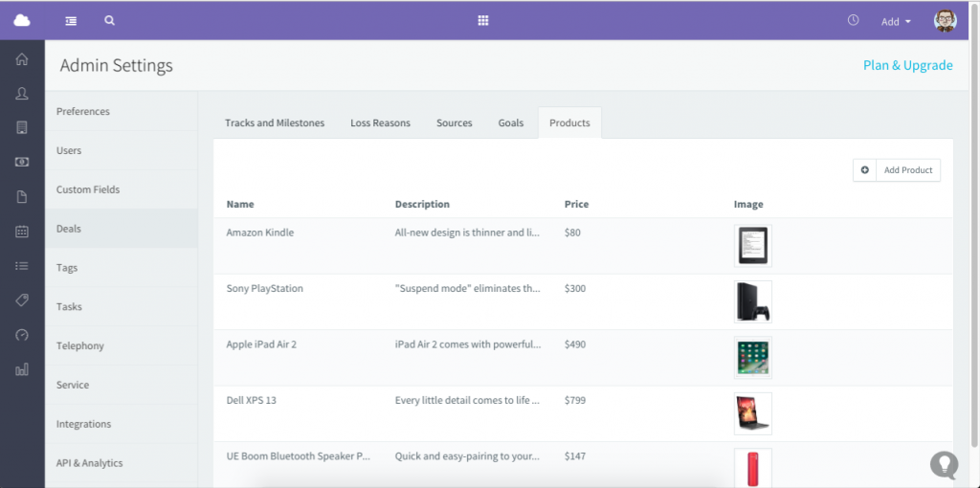Switch to Loss Reasons tab

tap(380, 123)
